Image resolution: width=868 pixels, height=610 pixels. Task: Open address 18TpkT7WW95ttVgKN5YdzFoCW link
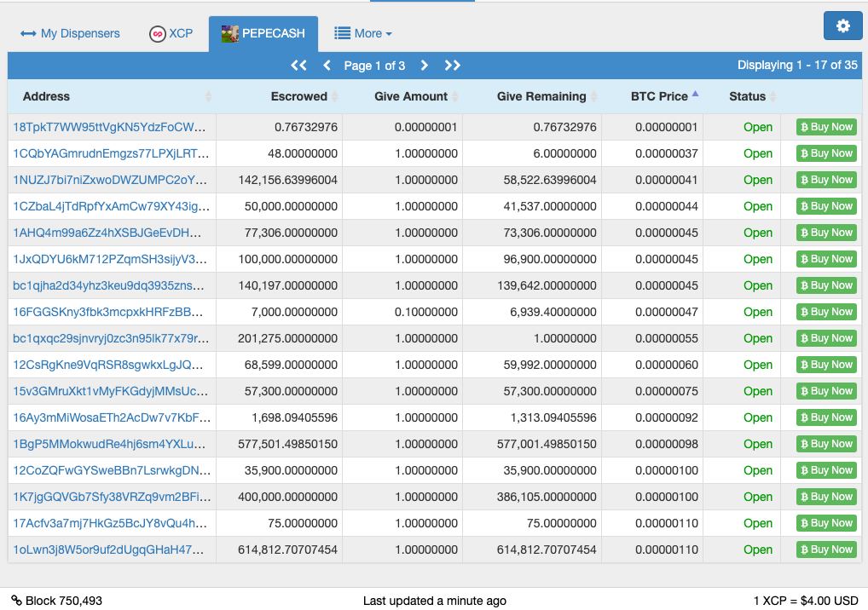(x=110, y=127)
